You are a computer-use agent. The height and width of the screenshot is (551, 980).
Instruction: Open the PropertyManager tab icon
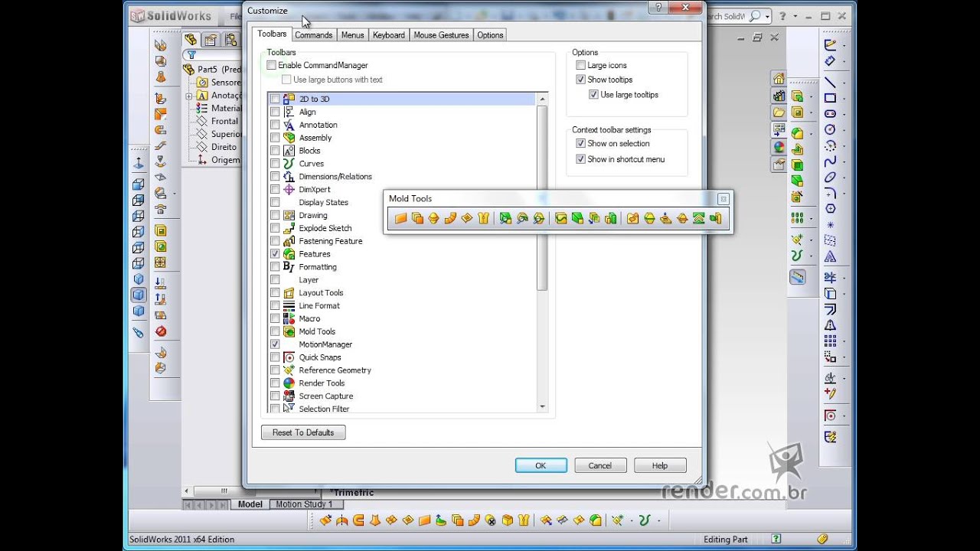[x=210, y=40]
